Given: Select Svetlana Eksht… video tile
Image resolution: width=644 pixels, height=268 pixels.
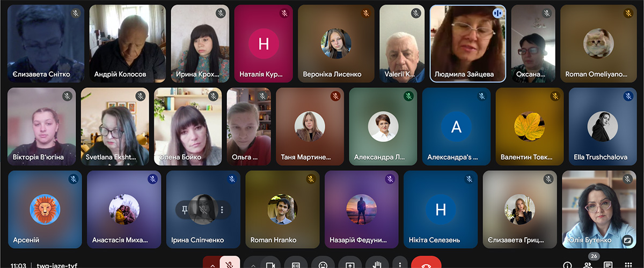Looking at the screenshot, I should [x=115, y=126].
